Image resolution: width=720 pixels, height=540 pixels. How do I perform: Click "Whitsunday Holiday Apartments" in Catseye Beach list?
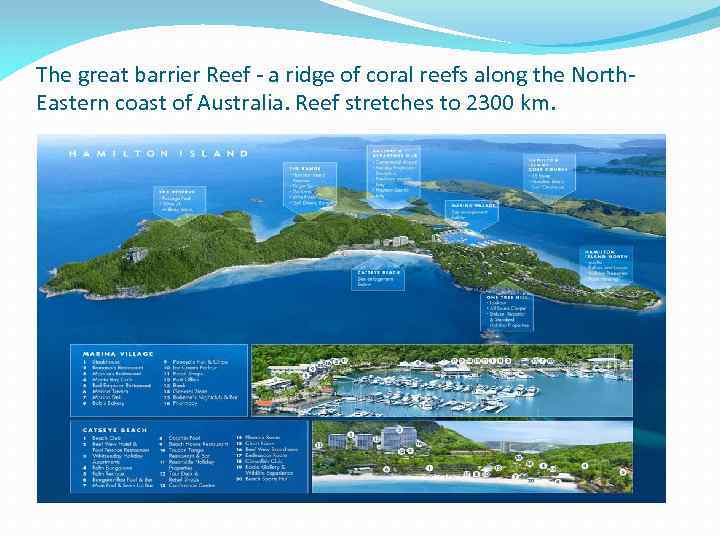118,459
